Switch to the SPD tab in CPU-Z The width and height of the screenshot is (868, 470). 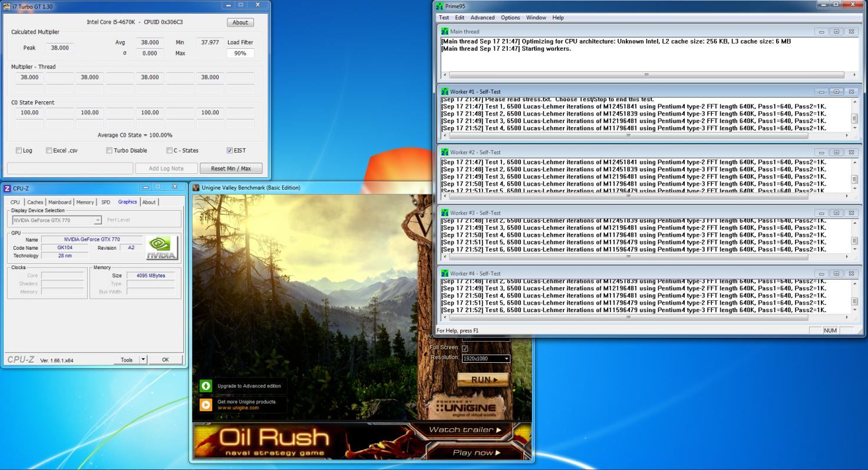coord(105,202)
